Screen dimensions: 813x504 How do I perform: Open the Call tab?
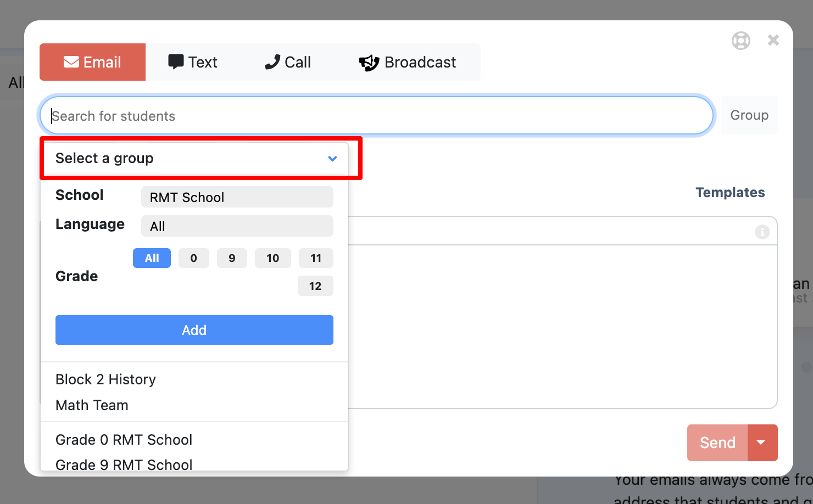[x=288, y=62]
